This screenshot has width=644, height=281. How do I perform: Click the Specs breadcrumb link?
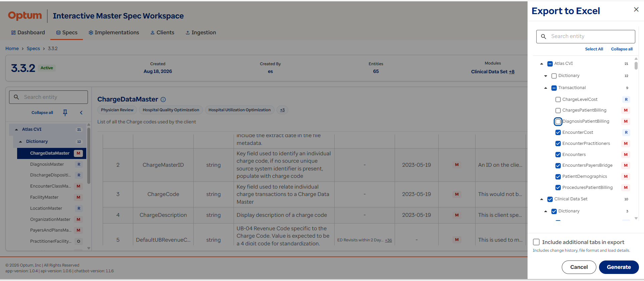tap(33, 48)
